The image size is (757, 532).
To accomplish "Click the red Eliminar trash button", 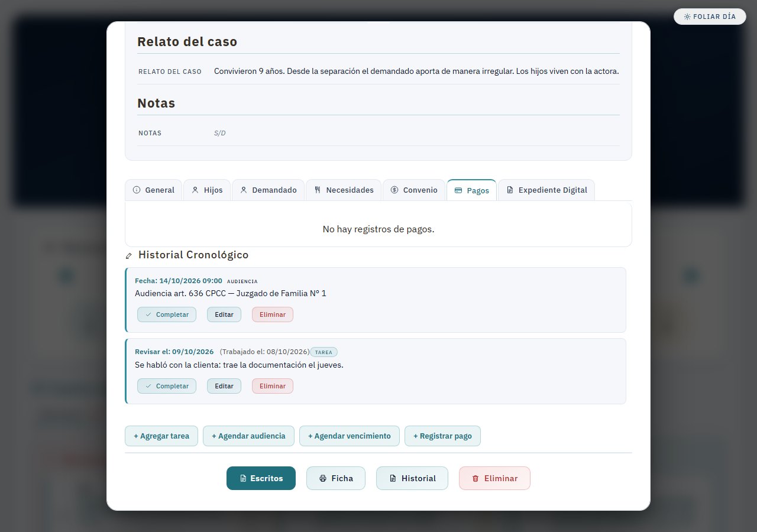I will tap(494, 478).
